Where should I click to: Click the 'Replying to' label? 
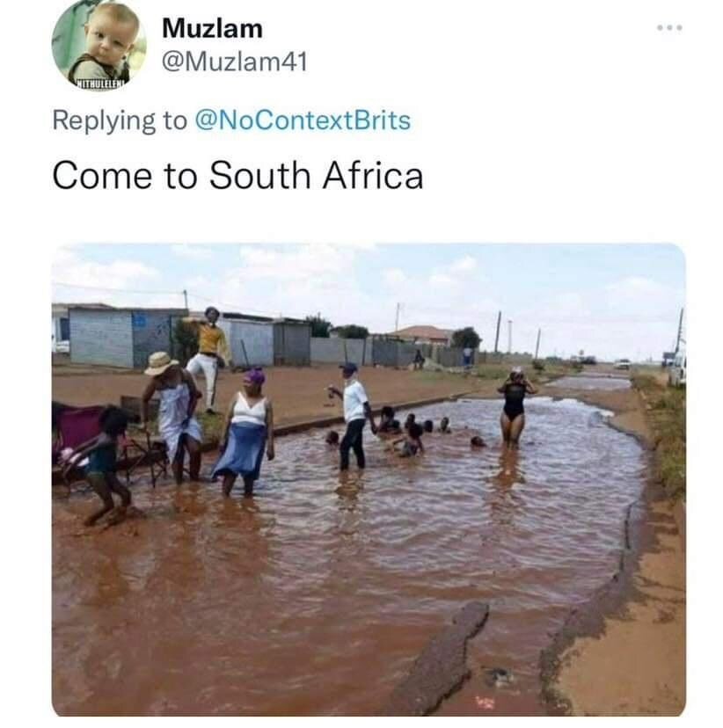(x=120, y=120)
